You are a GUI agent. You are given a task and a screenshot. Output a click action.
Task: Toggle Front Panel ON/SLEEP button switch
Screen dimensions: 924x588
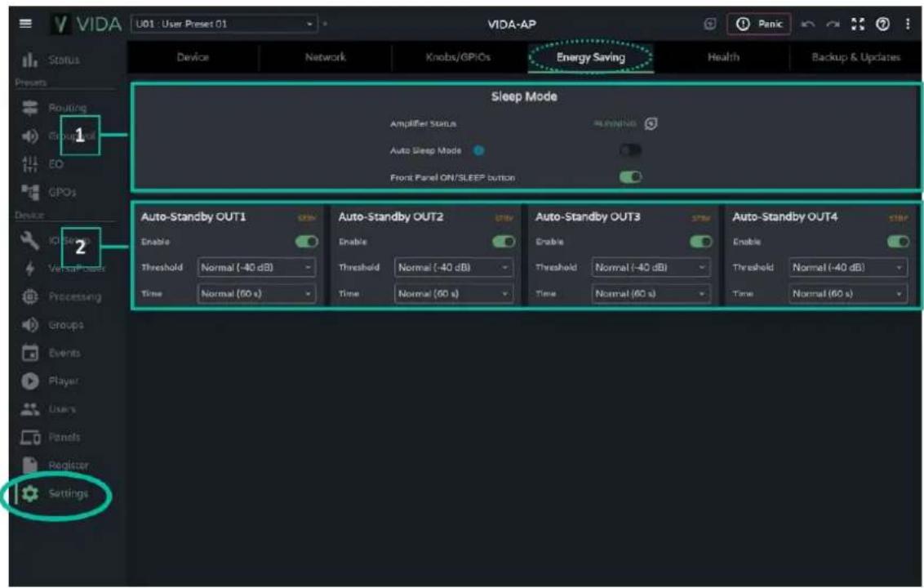[x=630, y=177]
